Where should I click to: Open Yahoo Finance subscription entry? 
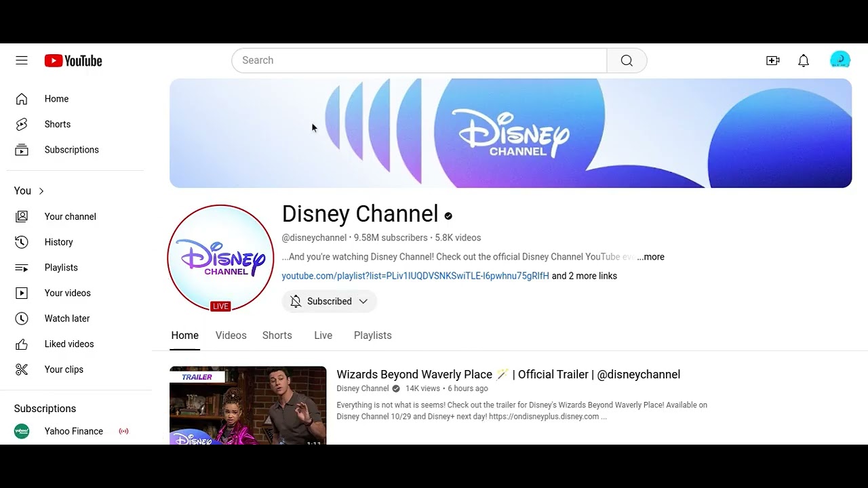[x=76, y=431]
